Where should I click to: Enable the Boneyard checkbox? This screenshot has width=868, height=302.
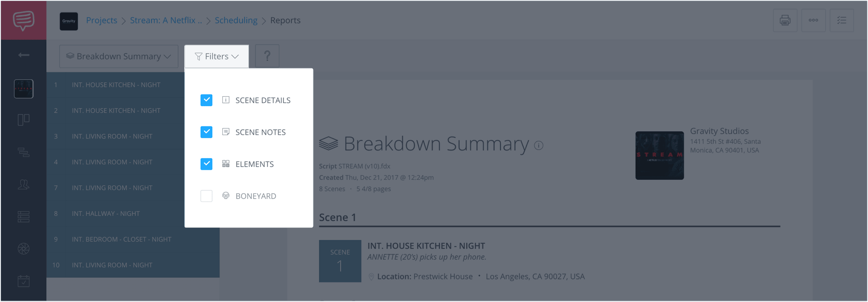coord(206,196)
